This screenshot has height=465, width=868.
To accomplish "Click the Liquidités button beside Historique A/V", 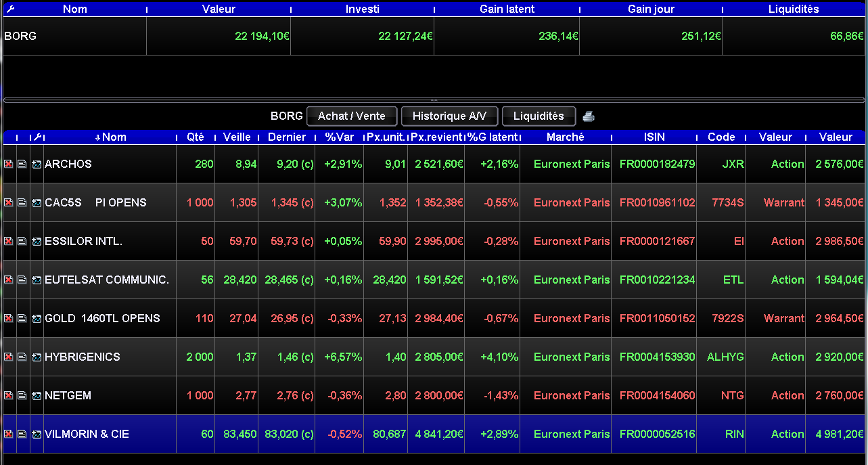I will 539,116.
